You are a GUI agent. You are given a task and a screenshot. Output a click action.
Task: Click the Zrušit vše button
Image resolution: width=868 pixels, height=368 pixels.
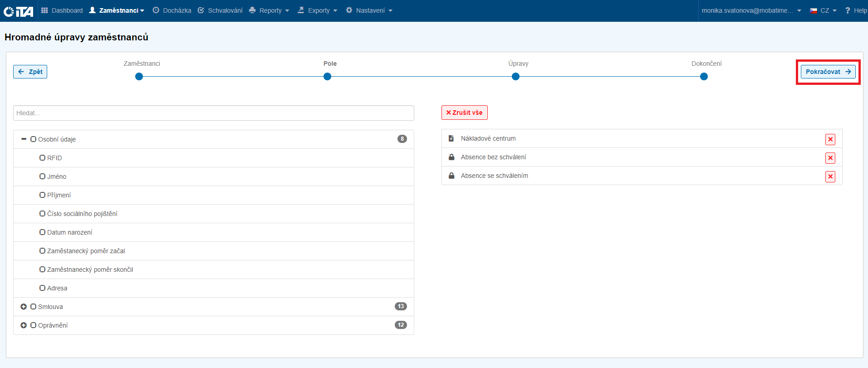point(464,113)
